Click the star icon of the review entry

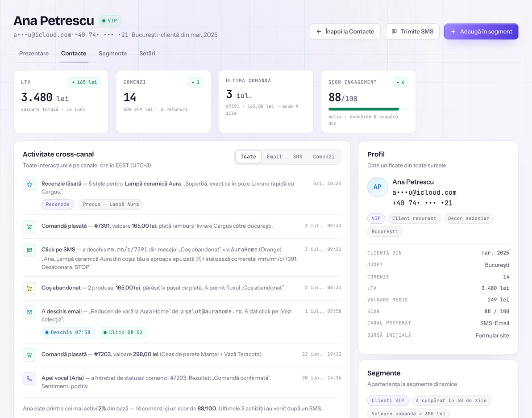coord(29,184)
